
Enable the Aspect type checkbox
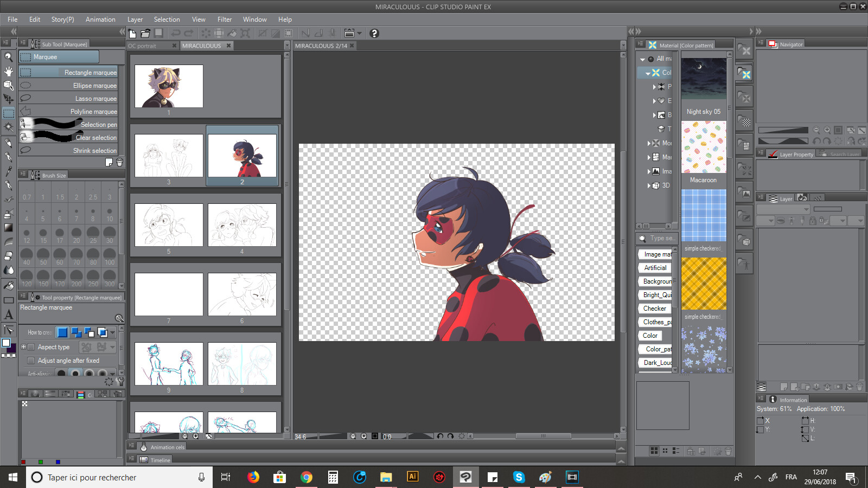(31, 348)
